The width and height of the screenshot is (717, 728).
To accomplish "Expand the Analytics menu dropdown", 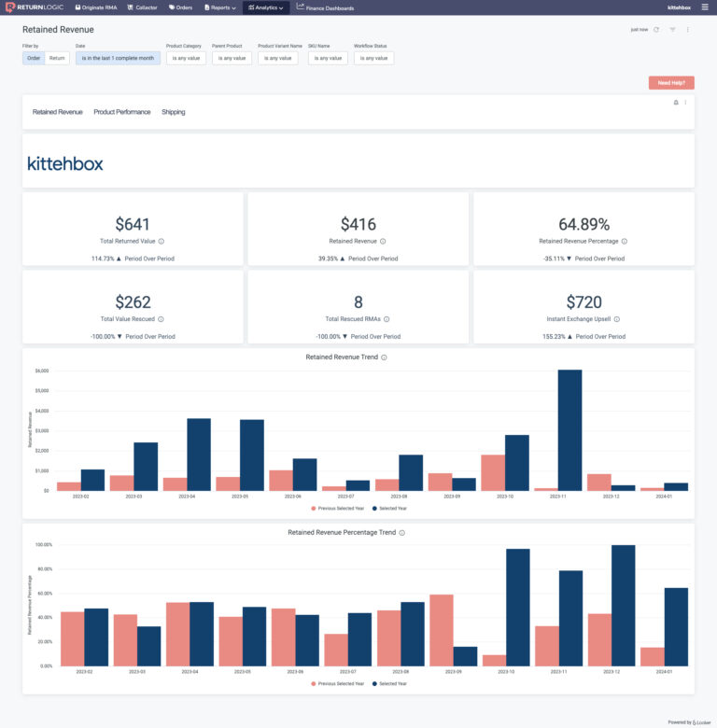I will coord(266,7).
